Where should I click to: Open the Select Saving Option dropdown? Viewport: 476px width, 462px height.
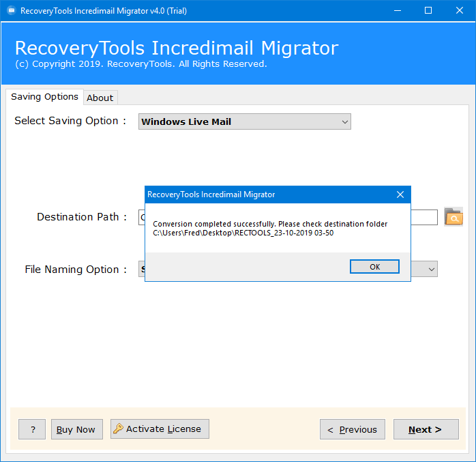[245, 121]
